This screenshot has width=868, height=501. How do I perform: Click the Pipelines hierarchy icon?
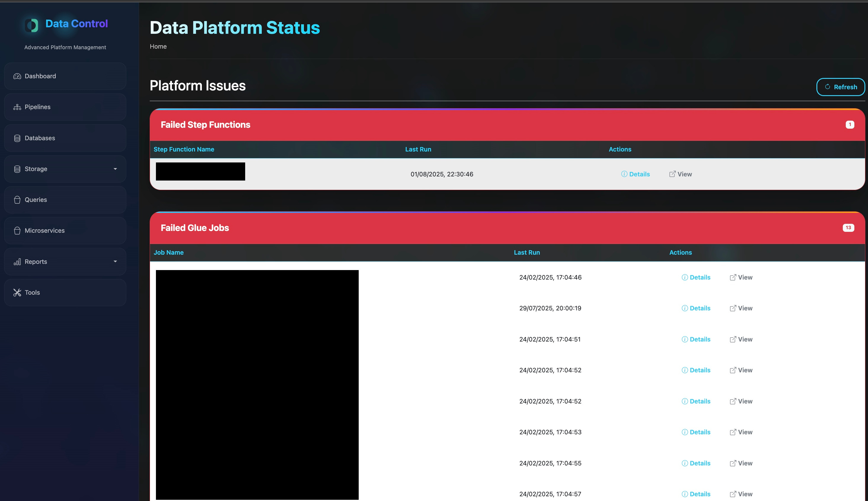coord(17,107)
